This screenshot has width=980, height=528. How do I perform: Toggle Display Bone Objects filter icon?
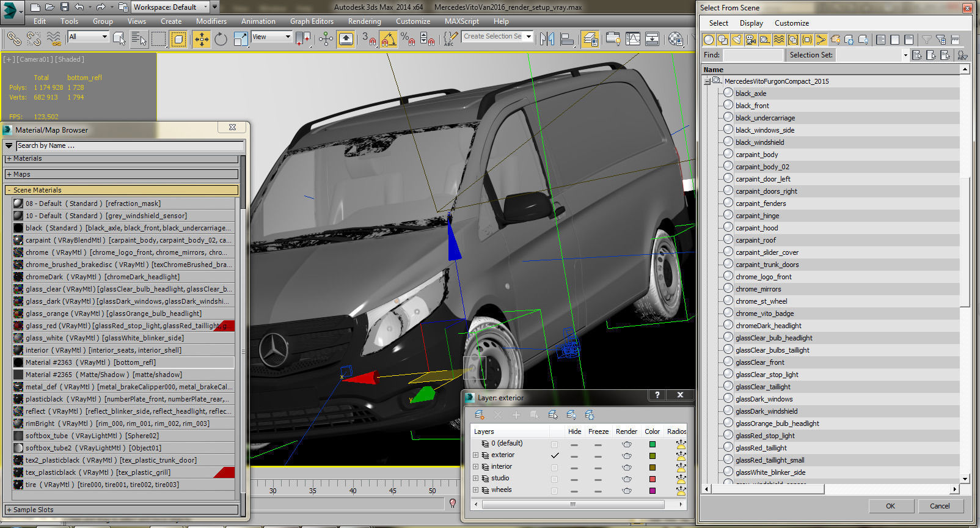point(821,40)
